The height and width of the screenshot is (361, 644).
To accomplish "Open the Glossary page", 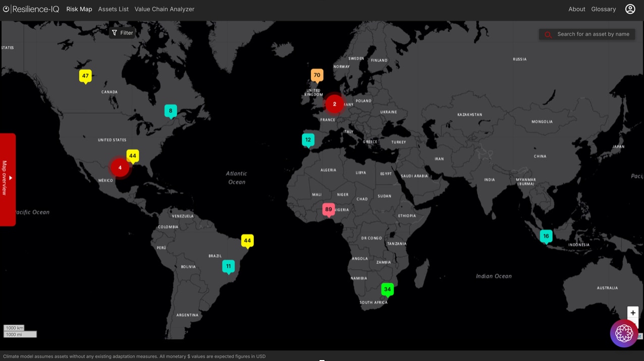I will [x=604, y=9].
